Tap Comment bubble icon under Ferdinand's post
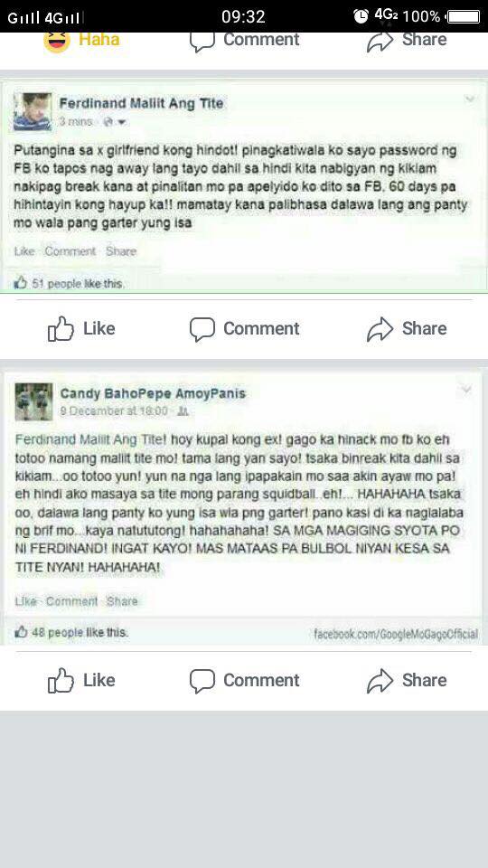Screen dimensions: 488x868 202,329
